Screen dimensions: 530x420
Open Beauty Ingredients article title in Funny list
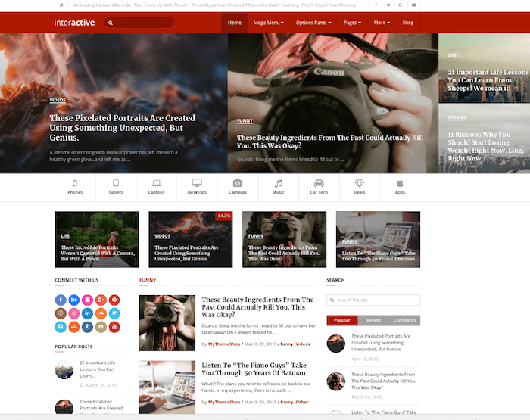(257, 307)
